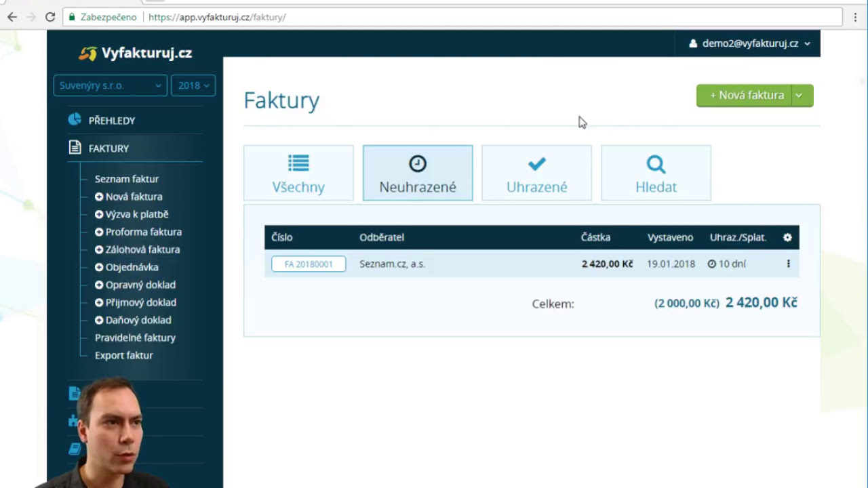Click the Faktury document icon in sidebar

[x=75, y=148]
